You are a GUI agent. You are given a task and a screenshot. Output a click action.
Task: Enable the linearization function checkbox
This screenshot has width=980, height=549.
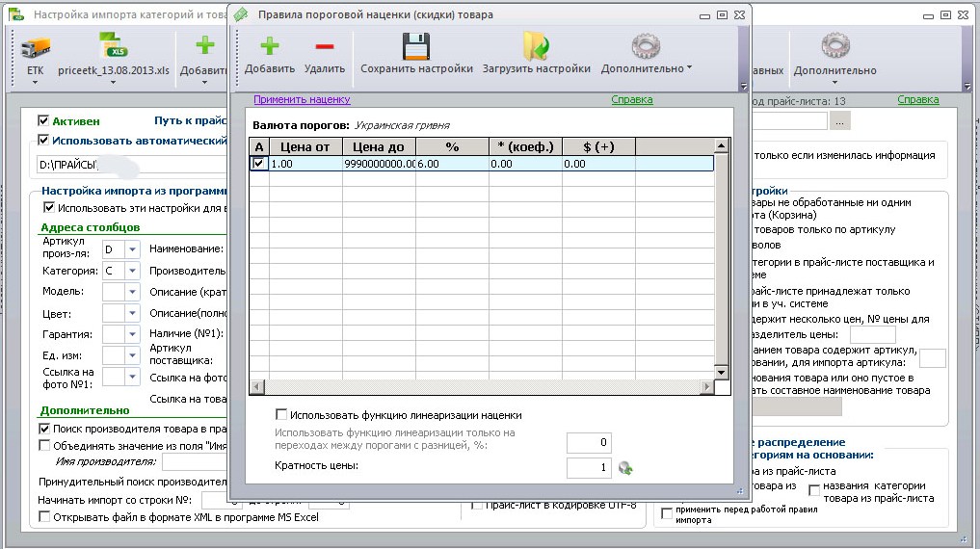(281, 415)
